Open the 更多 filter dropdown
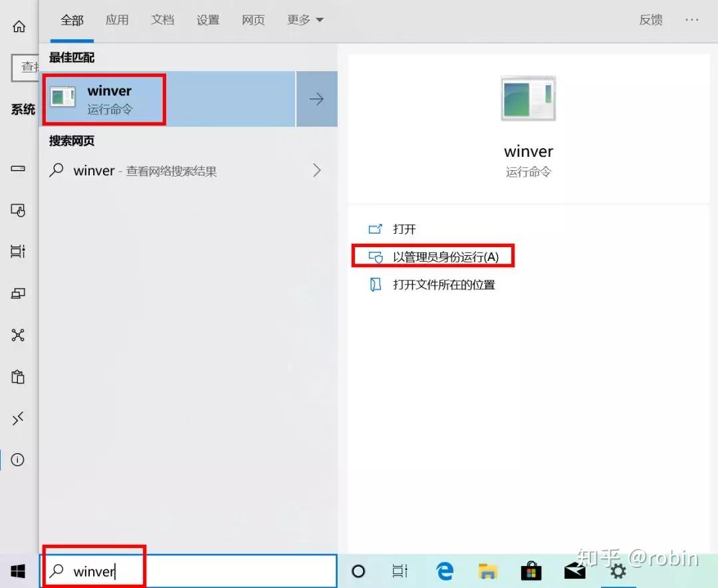Viewport: 718px width, 588px height. (304, 20)
